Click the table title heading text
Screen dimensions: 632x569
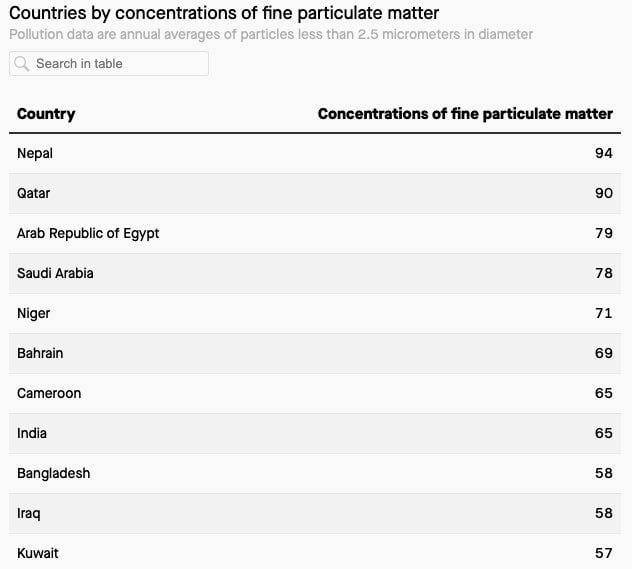[x=224, y=13]
